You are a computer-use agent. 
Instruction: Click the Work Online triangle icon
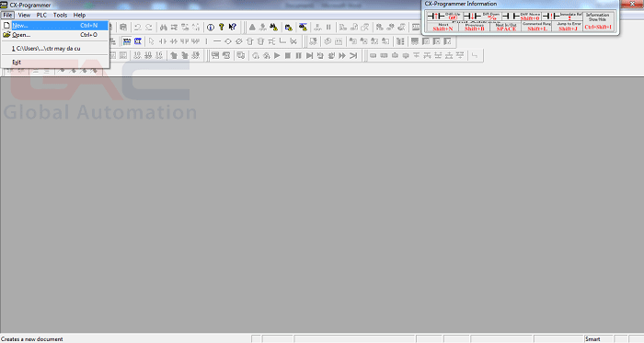(252, 27)
